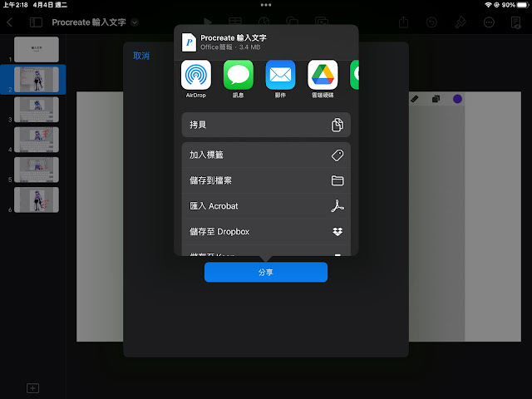This screenshot has width=532, height=399.
Task: Share via AirDrop icon
Action: pos(196,75)
